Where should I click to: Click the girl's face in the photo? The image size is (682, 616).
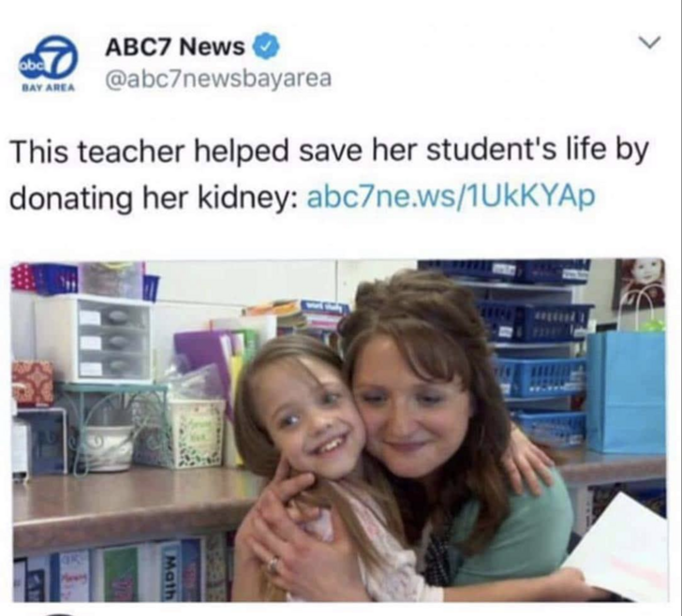point(311,418)
